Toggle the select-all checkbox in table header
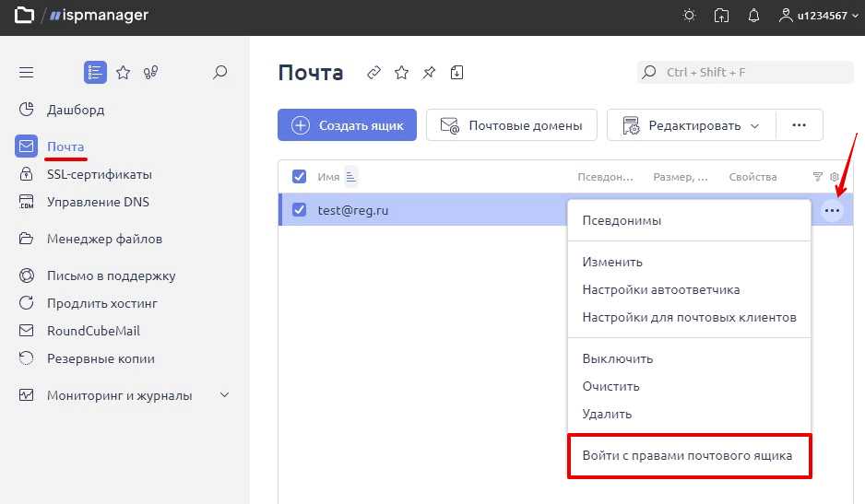Viewport: 865px width, 504px height. tap(299, 177)
